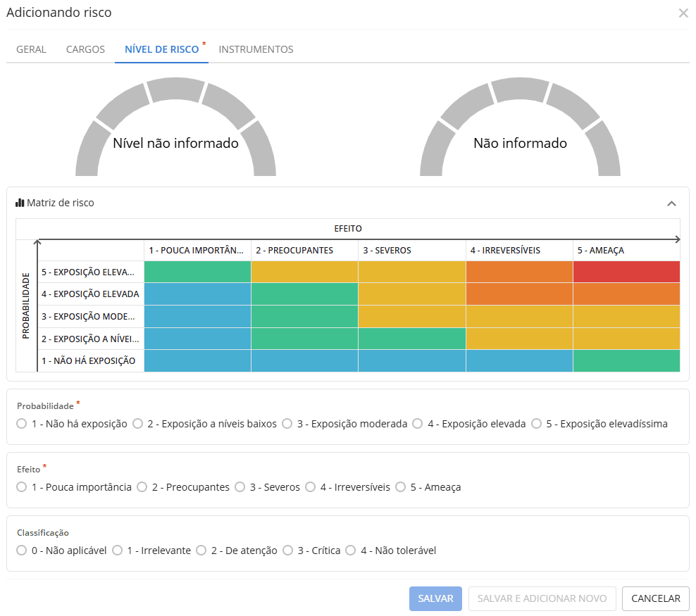Image resolution: width=696 pixels, height=616 pixels.
Task: Click the 3 - SEVEROS column header
Action: (x=411, y=251)
